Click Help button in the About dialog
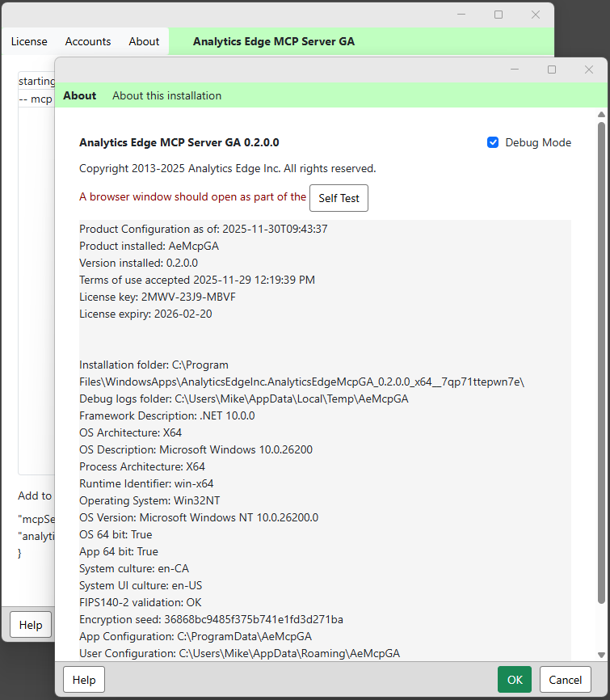610x700 pixels. tap(84, 680)
